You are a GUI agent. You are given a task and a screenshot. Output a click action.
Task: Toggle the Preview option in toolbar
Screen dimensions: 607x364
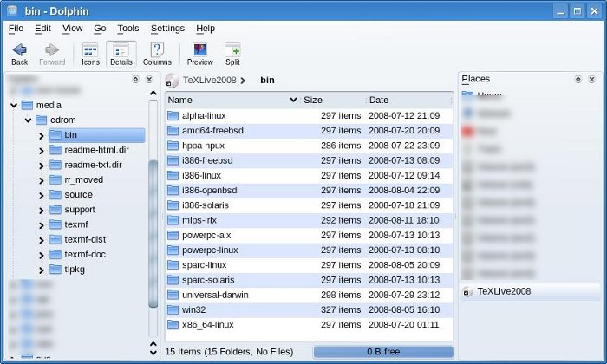tap(199, 54)
